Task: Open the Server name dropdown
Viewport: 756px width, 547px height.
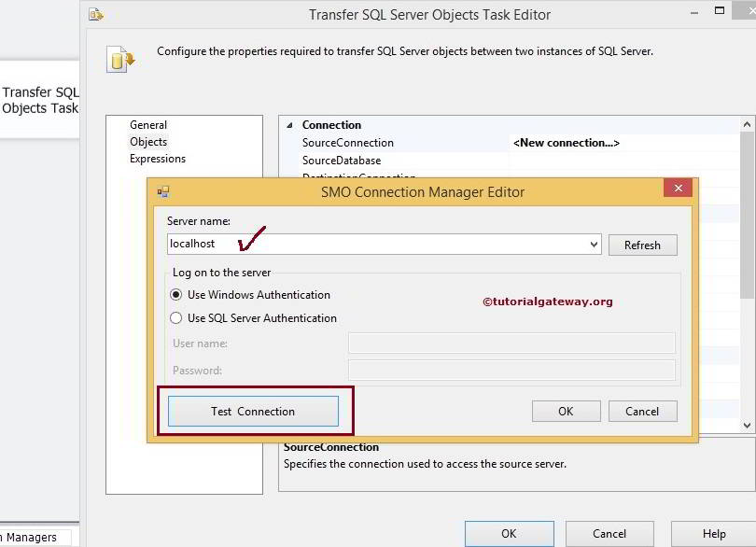Action: click(595, 245)
